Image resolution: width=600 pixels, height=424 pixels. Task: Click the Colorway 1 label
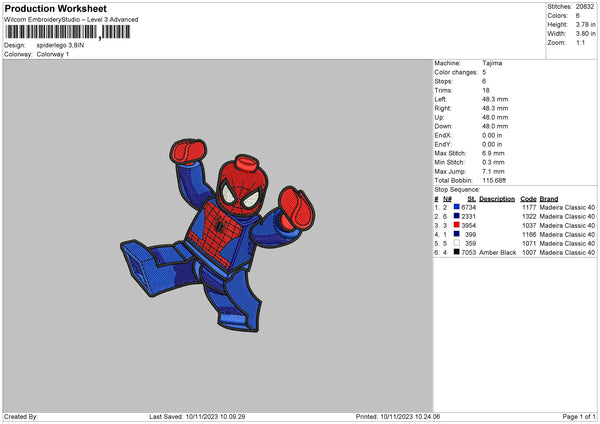[x=57, y=53]
